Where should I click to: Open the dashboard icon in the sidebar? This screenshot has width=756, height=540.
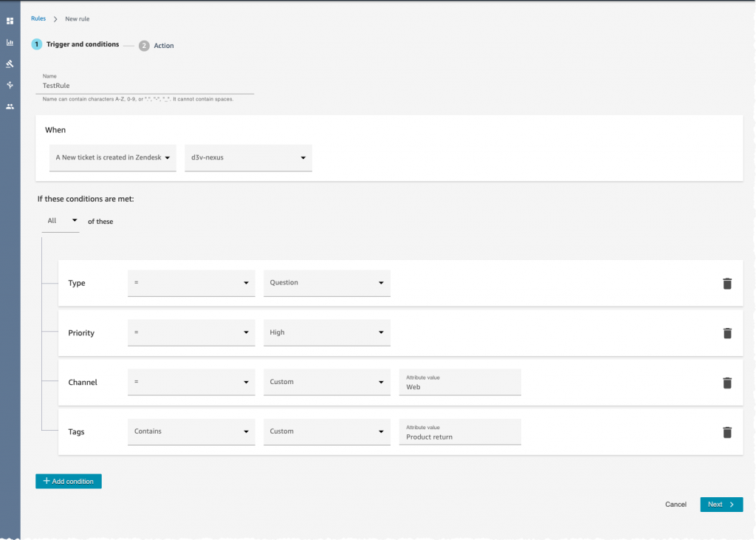coord(10,21)
